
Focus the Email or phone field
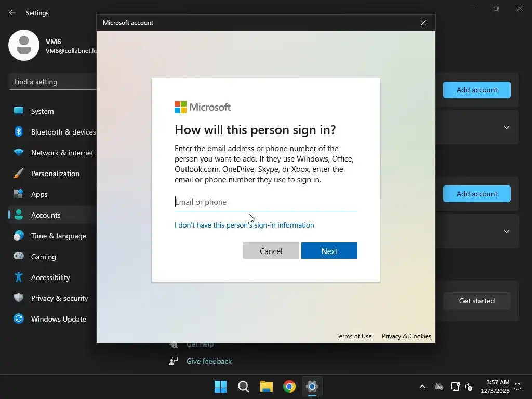265,202
